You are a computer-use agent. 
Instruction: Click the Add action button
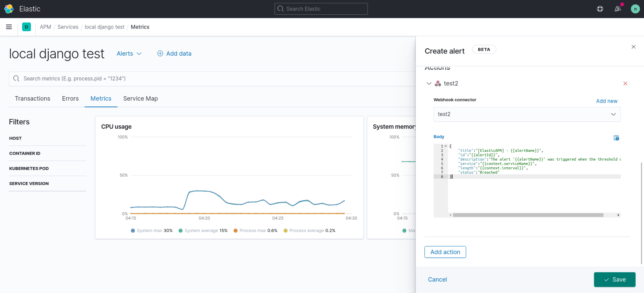click(445, 252)
